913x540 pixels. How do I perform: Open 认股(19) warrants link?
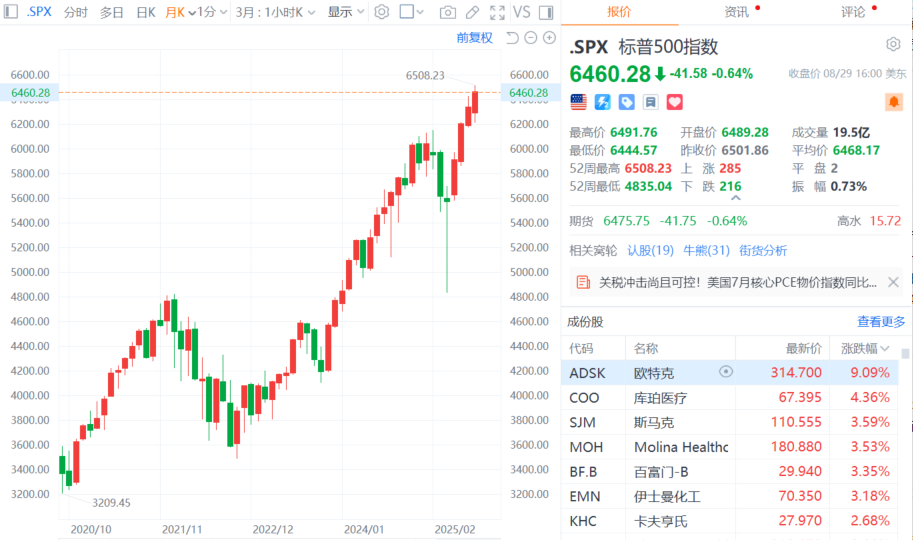pyautogui.click(x=650, y=250)
